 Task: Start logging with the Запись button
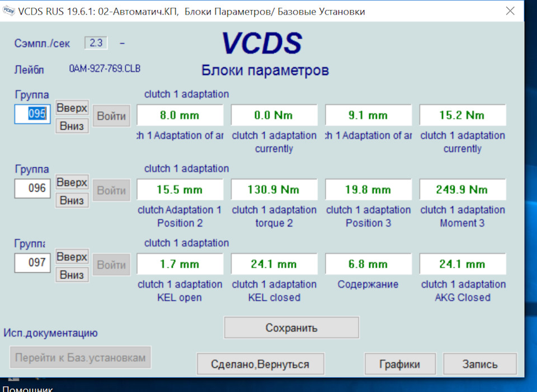pyautogui.click(x=480, y=364)
